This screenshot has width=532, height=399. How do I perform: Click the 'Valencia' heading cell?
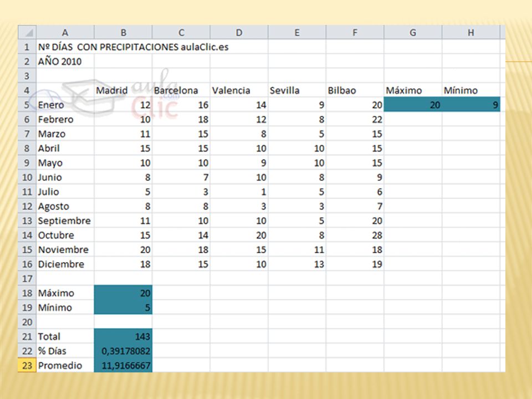(x=239, y=90)
